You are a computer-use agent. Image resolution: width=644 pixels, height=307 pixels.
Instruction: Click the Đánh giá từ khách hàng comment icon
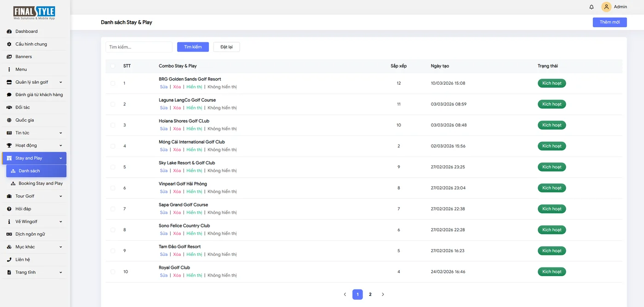tap(9, 95)
